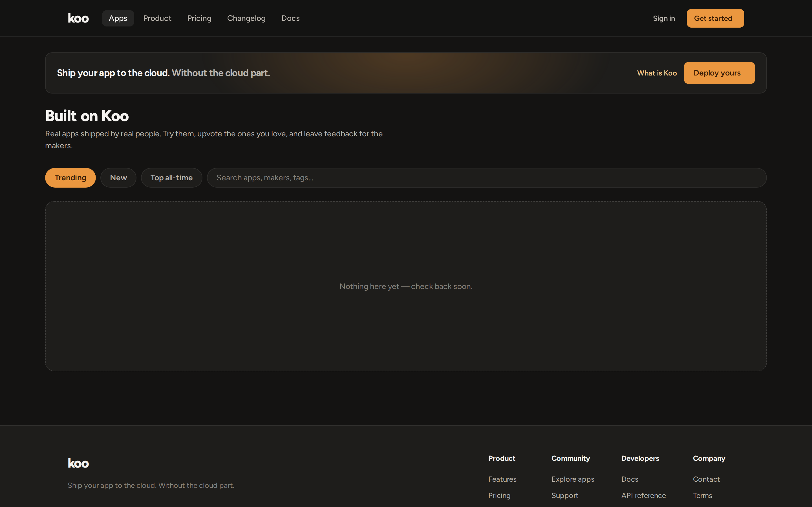Open Features link in footer
Viewport: 812px width, 507px height.
[502, 479]
